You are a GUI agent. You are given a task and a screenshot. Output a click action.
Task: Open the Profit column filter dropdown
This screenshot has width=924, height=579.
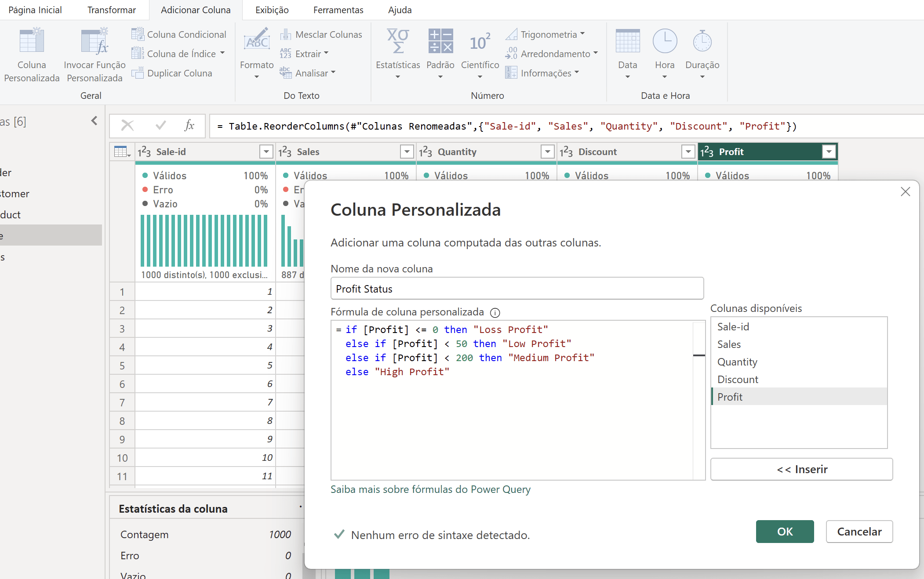(x=829, y=152)
